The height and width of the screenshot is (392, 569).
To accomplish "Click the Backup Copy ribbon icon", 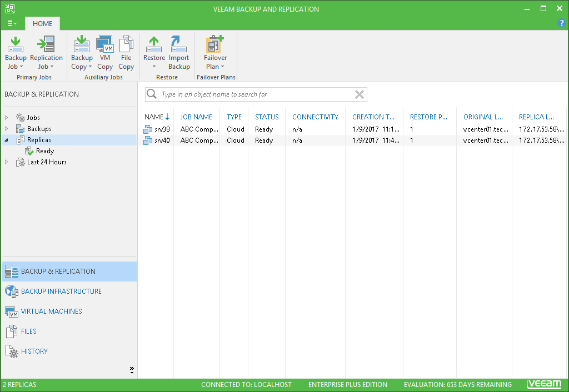I will click(x=82, y=44).
